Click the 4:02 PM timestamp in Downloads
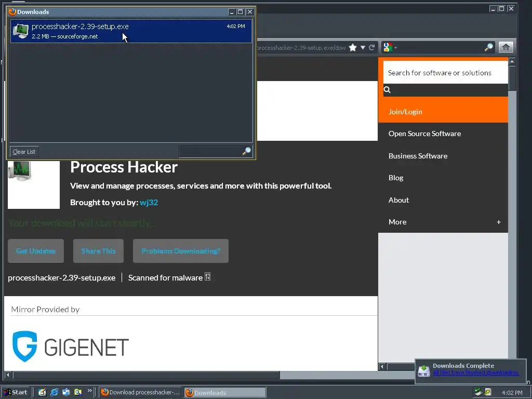The width and height of the screenshot is (532, 399). tap(236, 26)
